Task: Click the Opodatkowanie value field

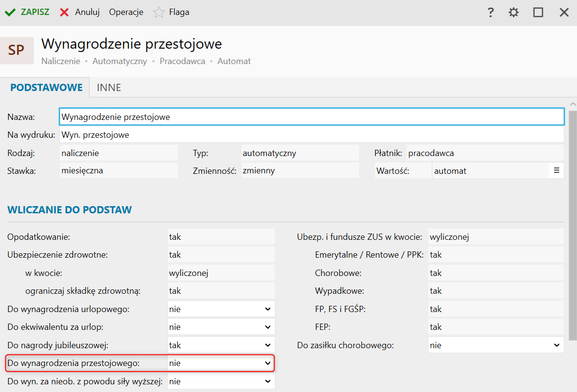Action: coord(221,236)
